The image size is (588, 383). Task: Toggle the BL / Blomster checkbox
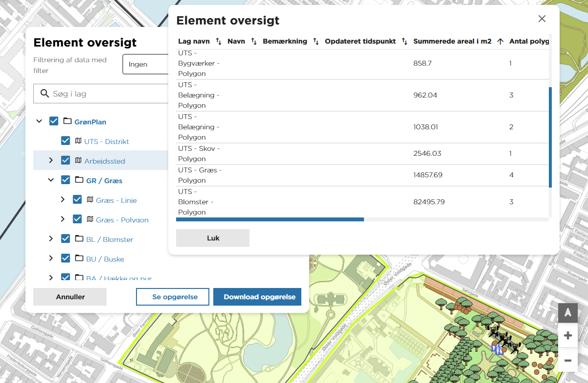click(x=66, y=239)
